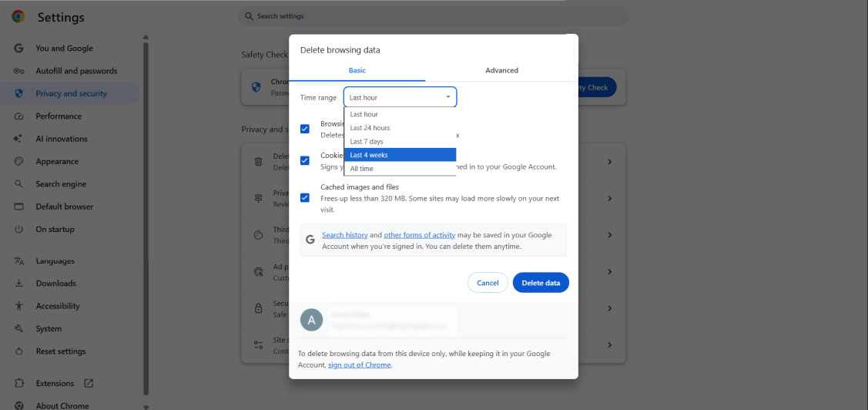Click the Delete data button
Image resolution: width=868 pixels, height=410 pixels.
coord(541,283)
